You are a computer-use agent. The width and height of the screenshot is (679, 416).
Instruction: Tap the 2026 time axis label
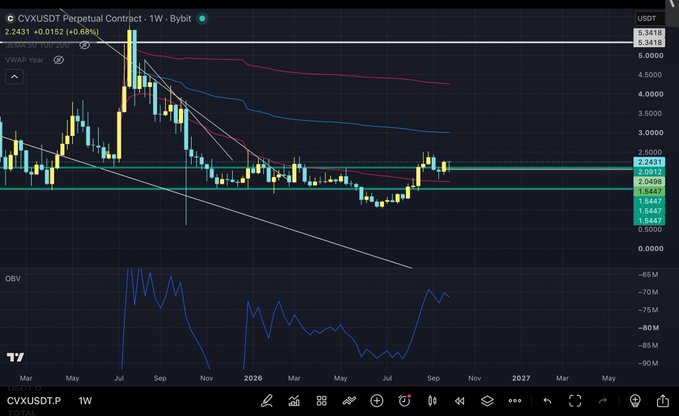[253, 378]
